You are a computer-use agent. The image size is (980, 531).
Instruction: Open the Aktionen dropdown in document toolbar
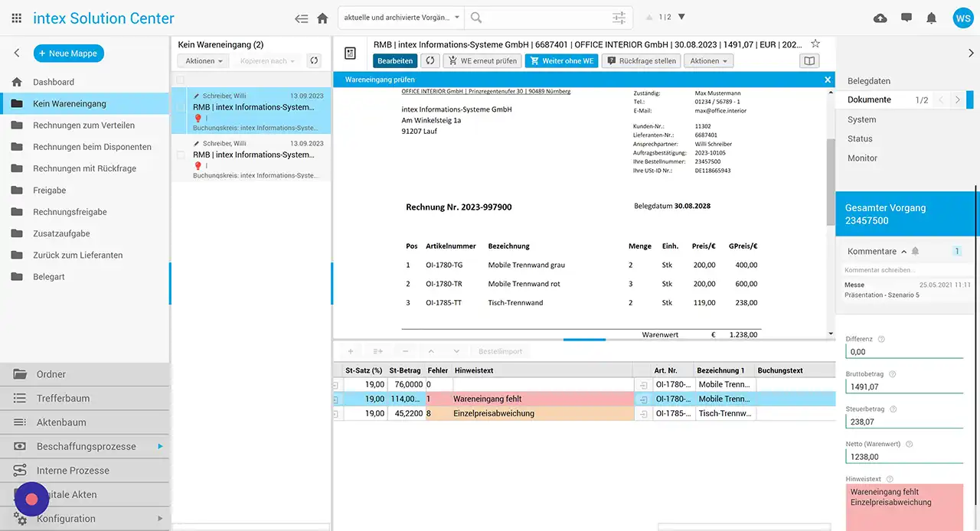click(710, 61)
